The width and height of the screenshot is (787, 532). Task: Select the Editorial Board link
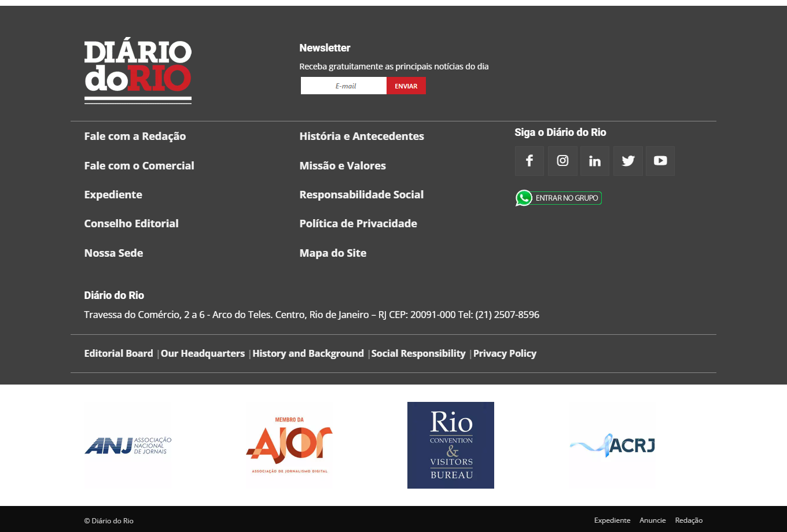point(119,353)
